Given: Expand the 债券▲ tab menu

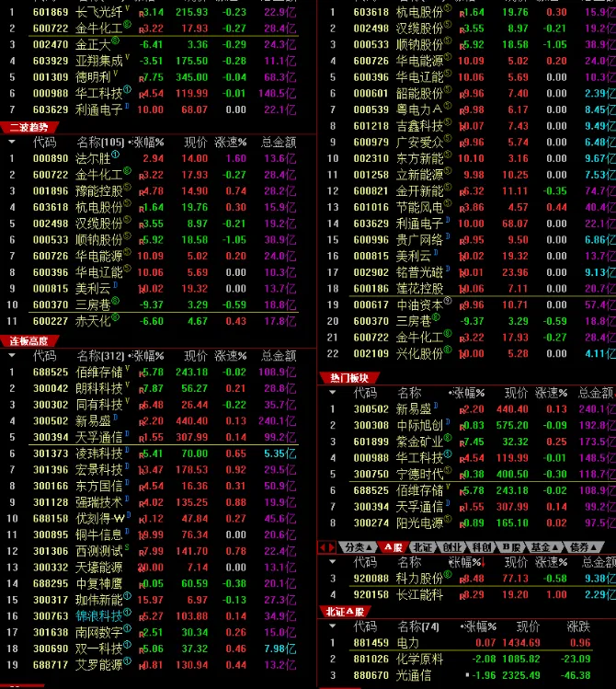Looking at the screenshot, I should tap(583, 547).
